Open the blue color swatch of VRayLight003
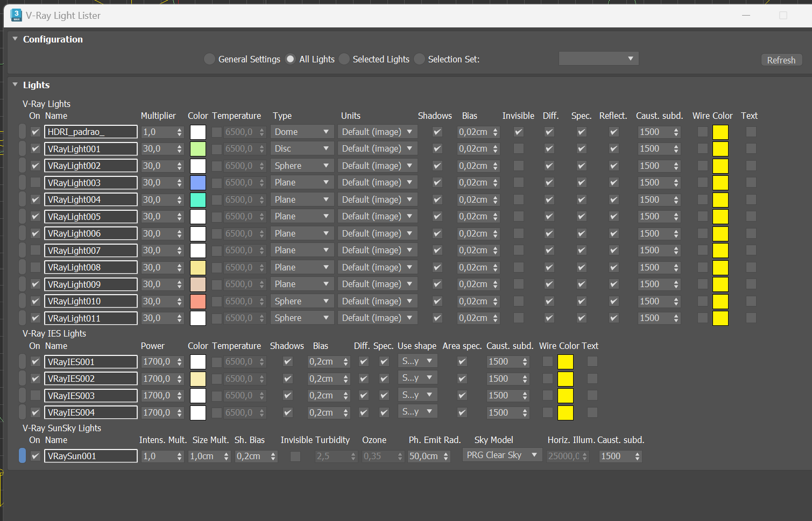Image resolution: width=812 pixels, height=521 pixels. 198,183
